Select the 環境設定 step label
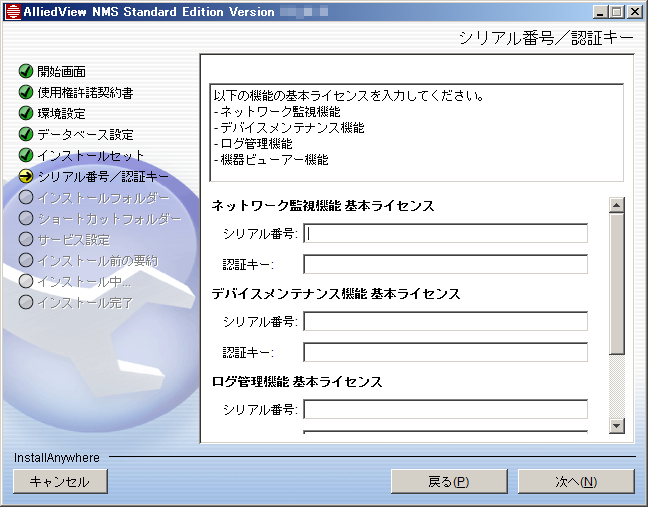The height and width of the screenshot is (507, 648). (x=62, y=114)
